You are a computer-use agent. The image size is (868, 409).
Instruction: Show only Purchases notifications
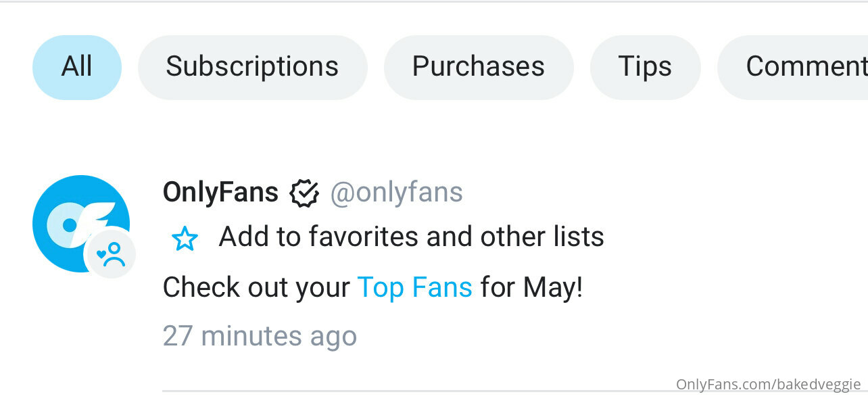[479, 67]
